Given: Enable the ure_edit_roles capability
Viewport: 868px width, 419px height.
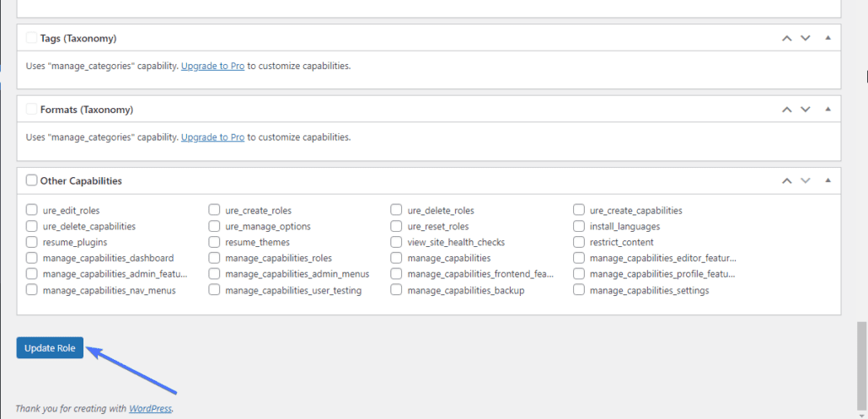Looking at the screenshot, I should pyautogui.click(x=31, y=210).
